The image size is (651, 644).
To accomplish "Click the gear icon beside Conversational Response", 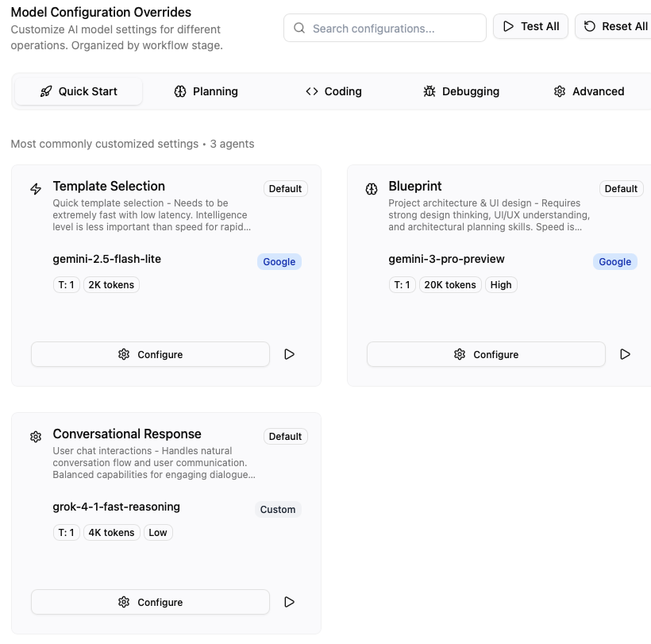I will coord(36,437).
